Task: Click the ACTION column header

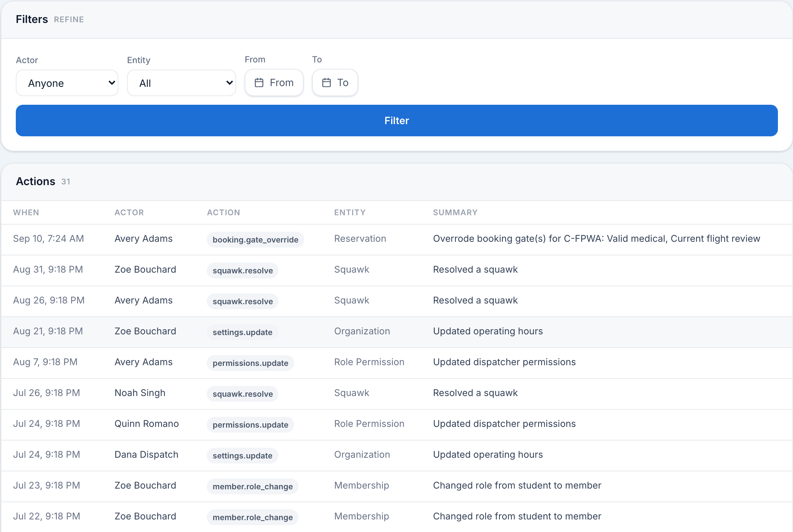Action: click(224, 212)
